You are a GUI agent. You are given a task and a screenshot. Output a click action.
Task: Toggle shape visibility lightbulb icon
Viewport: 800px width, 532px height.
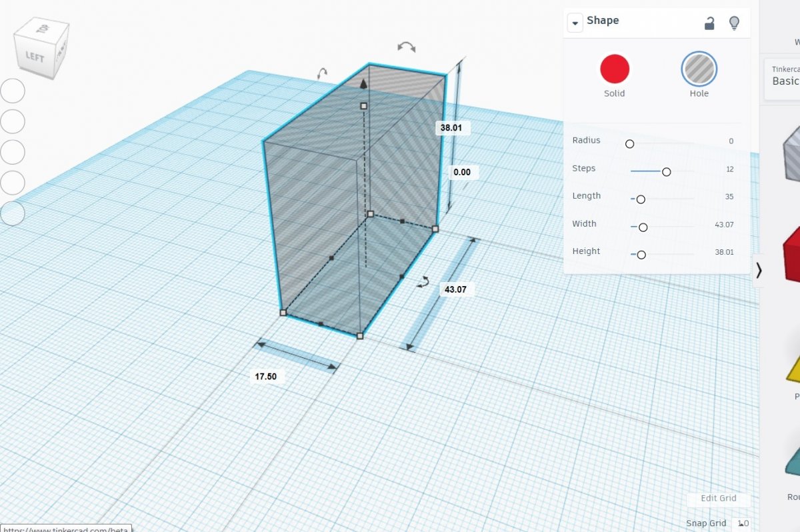[734, 23]
